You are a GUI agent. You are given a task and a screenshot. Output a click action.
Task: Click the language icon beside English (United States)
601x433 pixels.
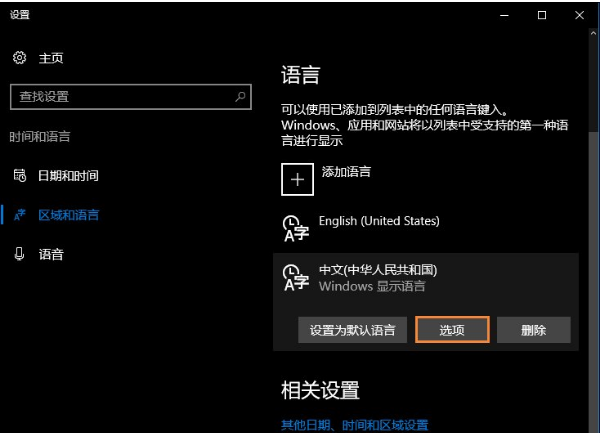(295, 228)
